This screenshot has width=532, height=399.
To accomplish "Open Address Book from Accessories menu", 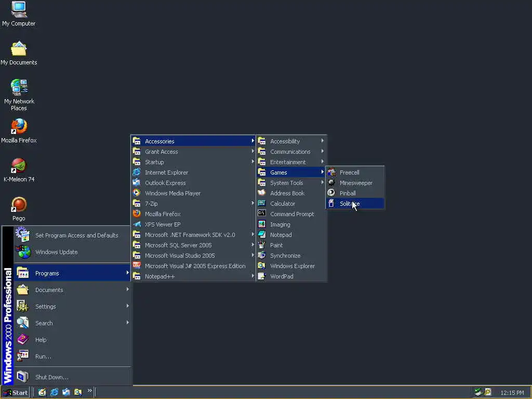I will coord(291,193).
